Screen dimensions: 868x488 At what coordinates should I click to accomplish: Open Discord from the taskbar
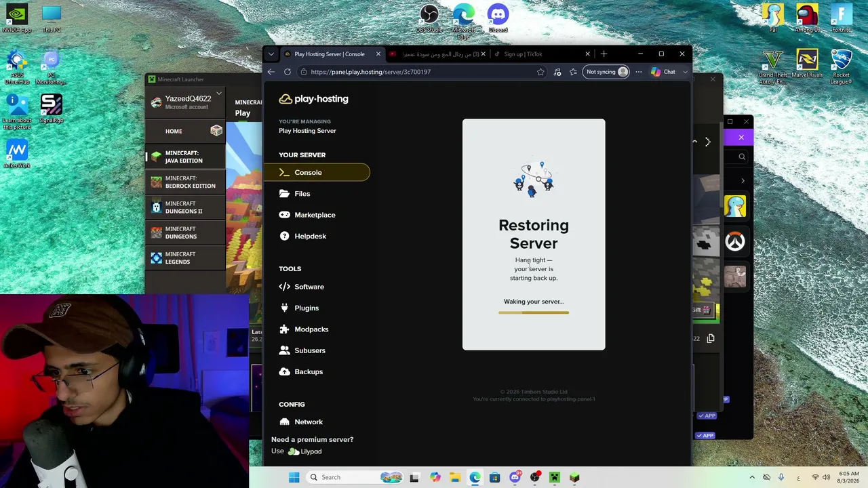pos(515,477)
